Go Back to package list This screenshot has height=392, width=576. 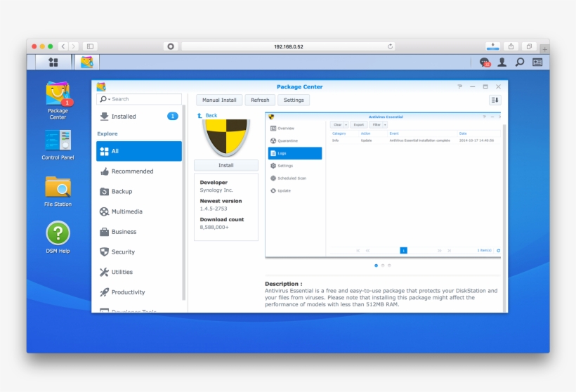[207, 115]
